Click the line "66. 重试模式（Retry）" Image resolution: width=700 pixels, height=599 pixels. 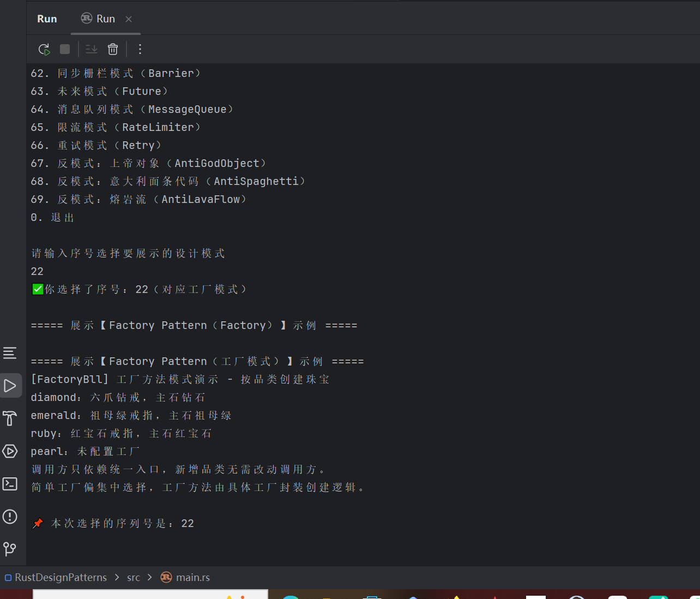tap(96, 145)
